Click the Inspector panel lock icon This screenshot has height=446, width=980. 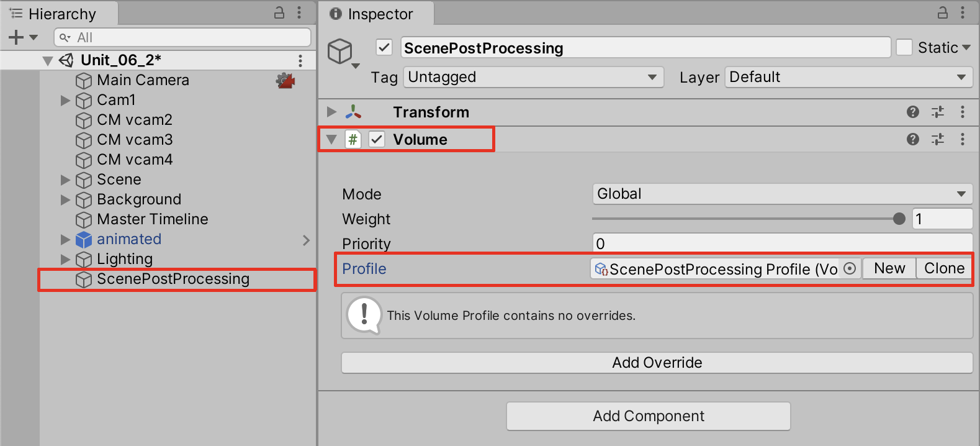point(942,12)
